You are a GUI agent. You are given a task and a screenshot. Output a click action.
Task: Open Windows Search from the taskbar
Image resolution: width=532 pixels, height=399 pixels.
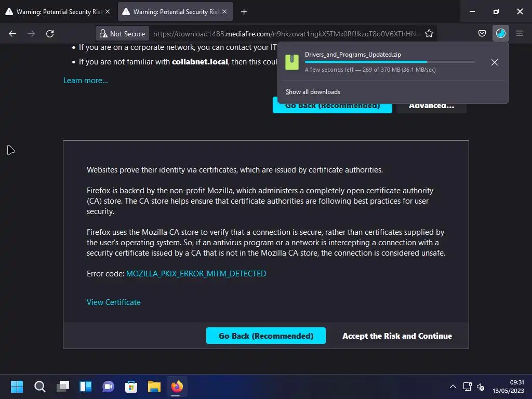[39, 387]
